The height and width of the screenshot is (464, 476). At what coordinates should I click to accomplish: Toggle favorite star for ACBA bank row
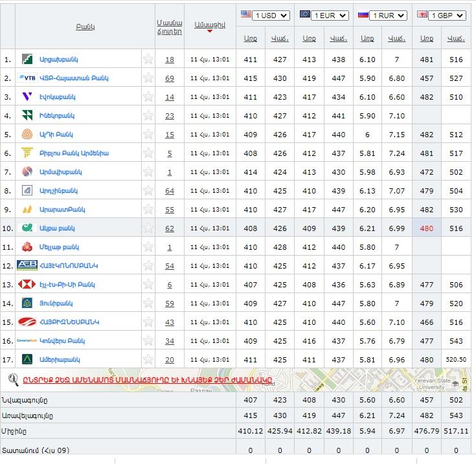(148, 228)
